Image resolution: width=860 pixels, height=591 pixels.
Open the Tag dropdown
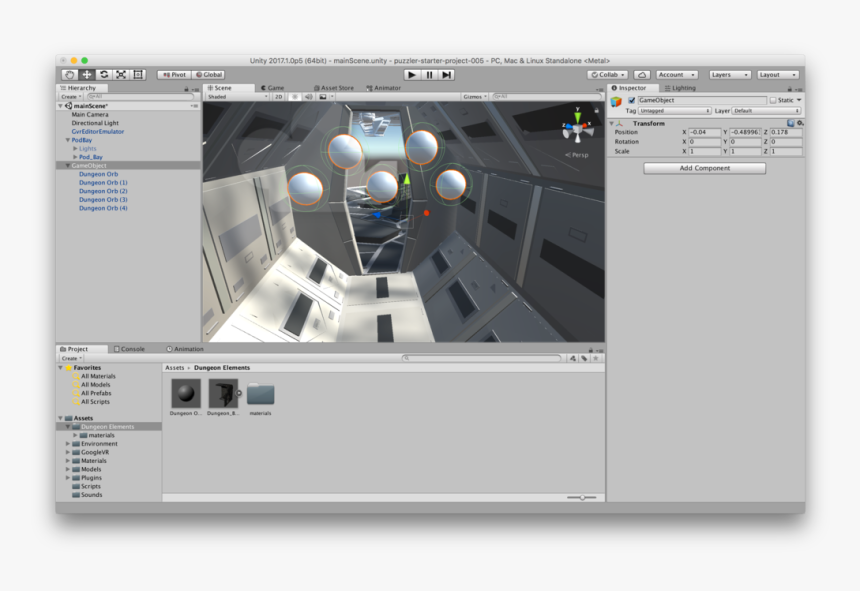click(674, 111)
